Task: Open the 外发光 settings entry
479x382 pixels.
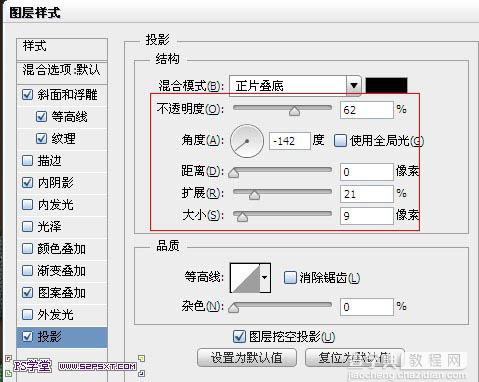Action: (55, 315)
